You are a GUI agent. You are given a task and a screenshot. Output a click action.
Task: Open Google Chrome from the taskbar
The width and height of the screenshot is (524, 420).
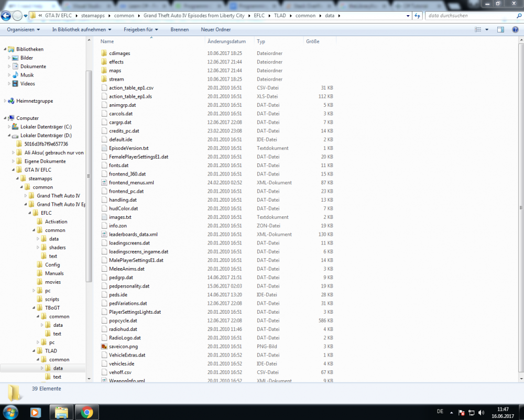(x=86, y=412)
